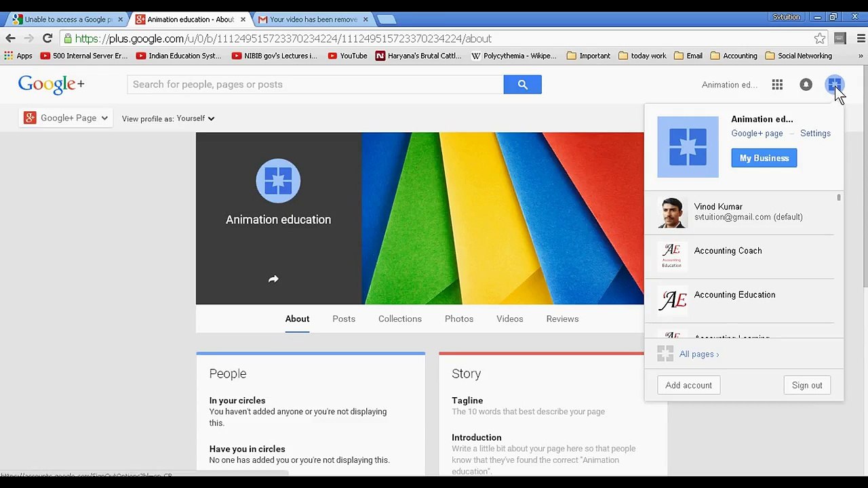The width and height of the screenshot is (868, 488).
Task: Open the Collections tab
Action: tap(400, 319)
